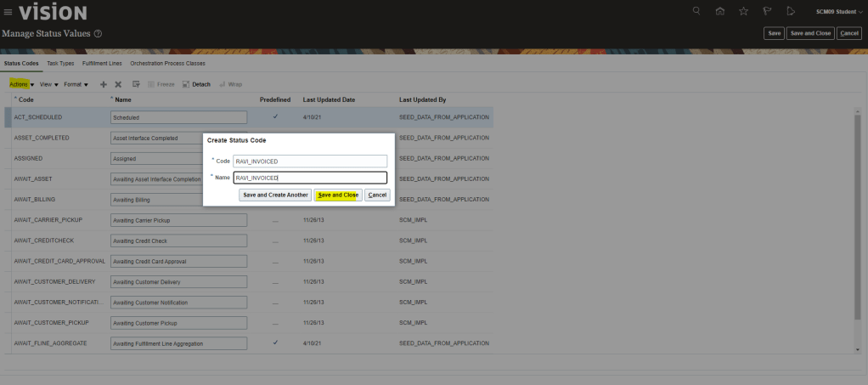
Task: Click the table's vertical scrollbar
Action: 860,212
